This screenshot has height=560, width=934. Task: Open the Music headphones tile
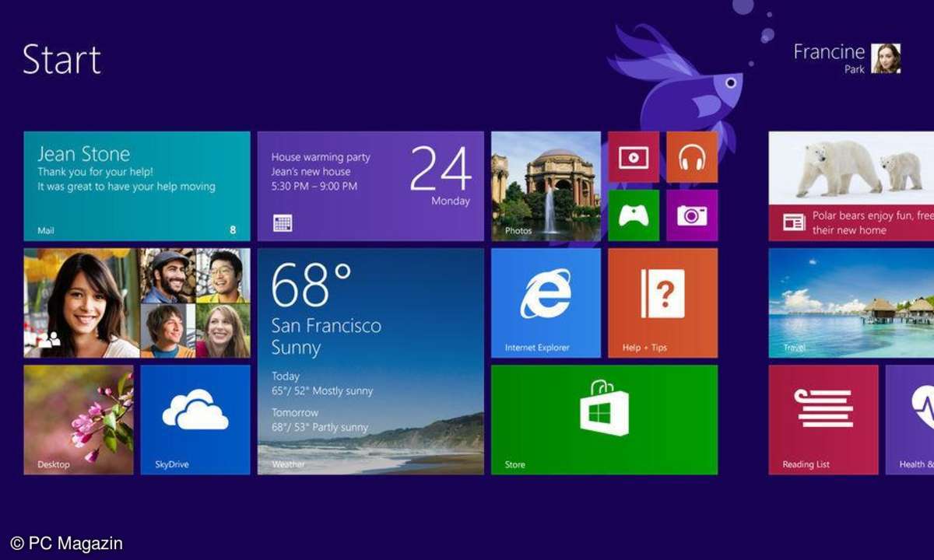coord(692,157)
